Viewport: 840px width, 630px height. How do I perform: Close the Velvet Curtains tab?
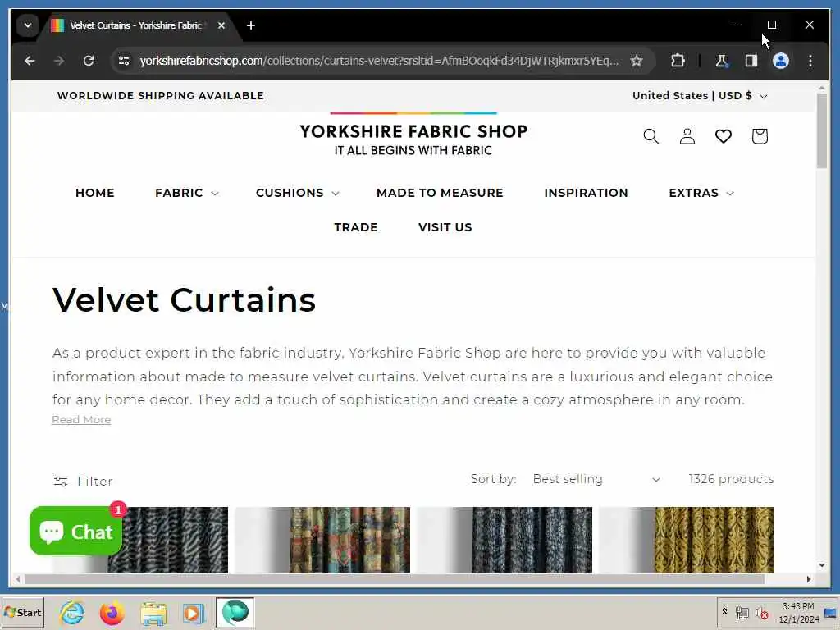click(221, 25)
